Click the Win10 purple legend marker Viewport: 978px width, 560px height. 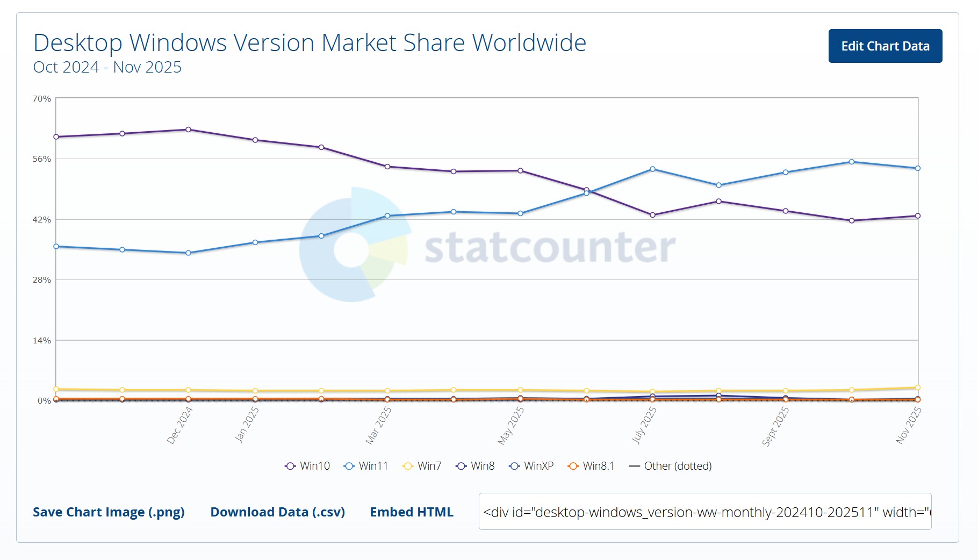(x=290, y=466)
